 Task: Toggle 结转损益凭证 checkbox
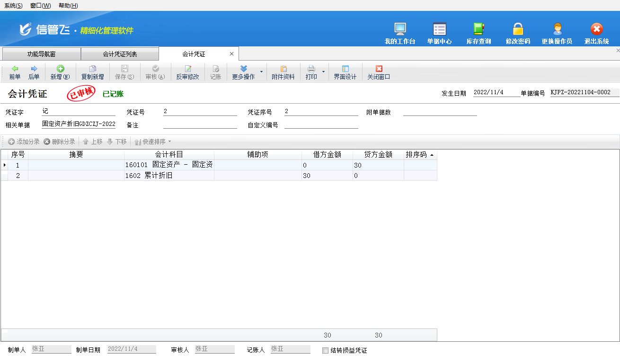point(325,351)
